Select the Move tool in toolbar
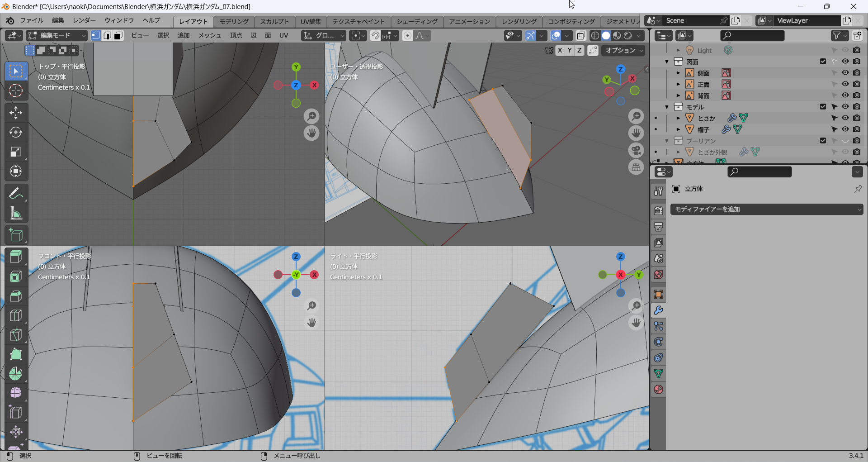Screen dimensions: 868x462 click(16, 112)
